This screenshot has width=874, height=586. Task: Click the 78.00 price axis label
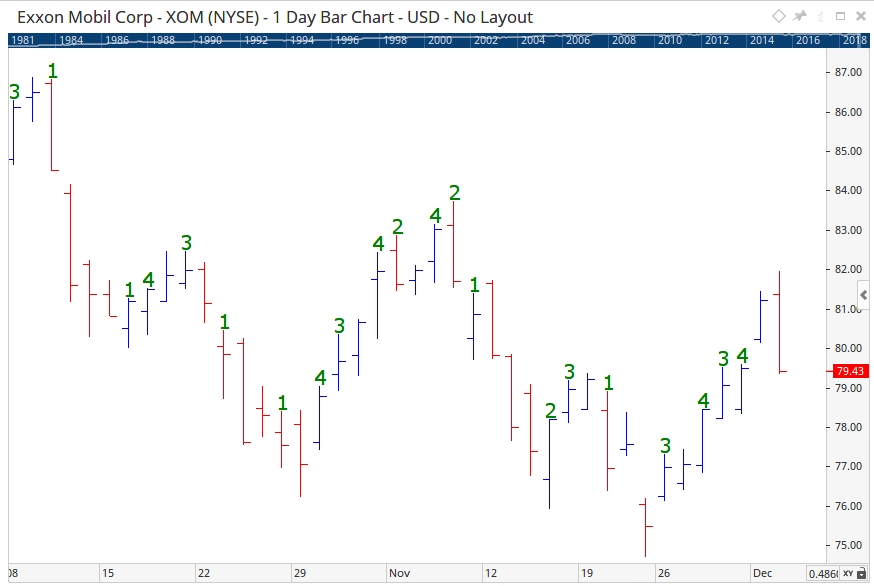(x=848, y=427)
